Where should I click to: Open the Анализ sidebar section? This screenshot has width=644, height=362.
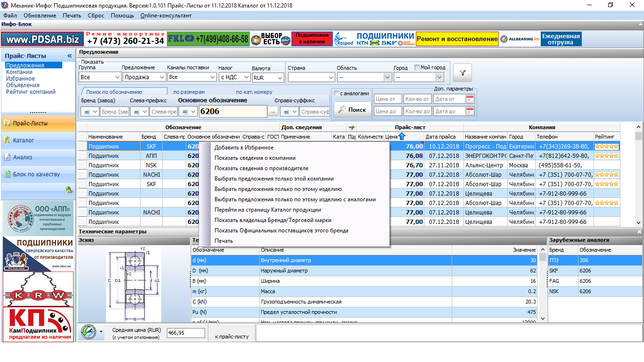38,157
